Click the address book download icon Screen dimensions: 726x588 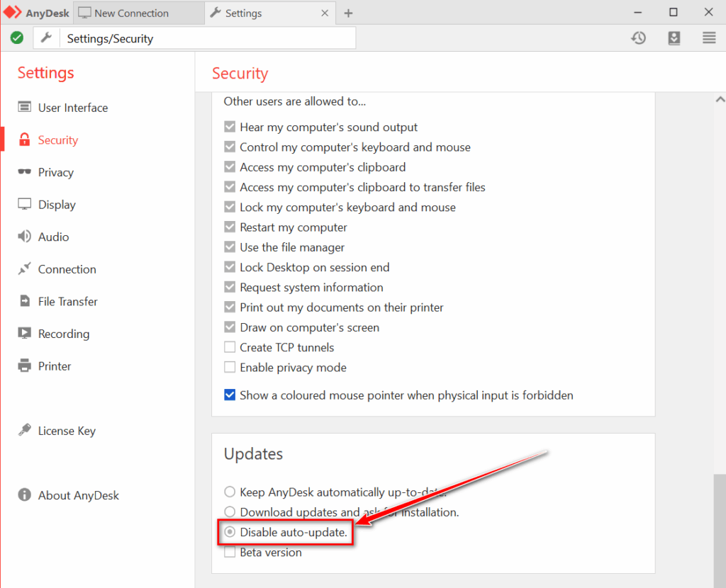674,38
